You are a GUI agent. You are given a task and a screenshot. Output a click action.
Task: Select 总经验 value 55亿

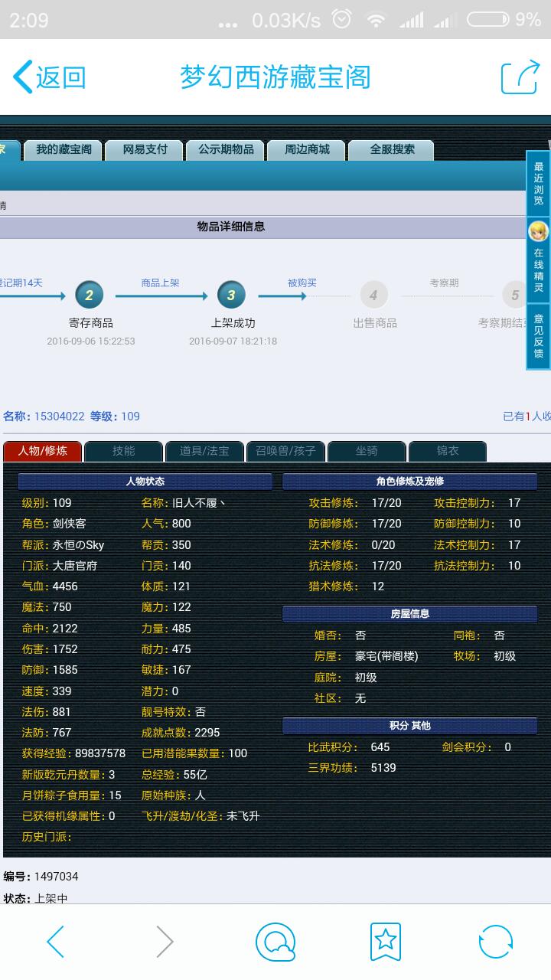point(194,774)
